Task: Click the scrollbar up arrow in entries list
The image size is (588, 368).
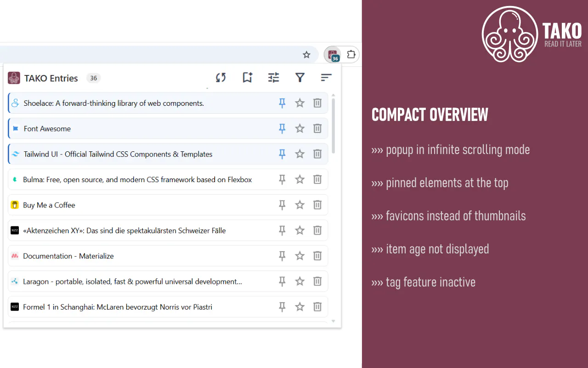Action: 334,95
